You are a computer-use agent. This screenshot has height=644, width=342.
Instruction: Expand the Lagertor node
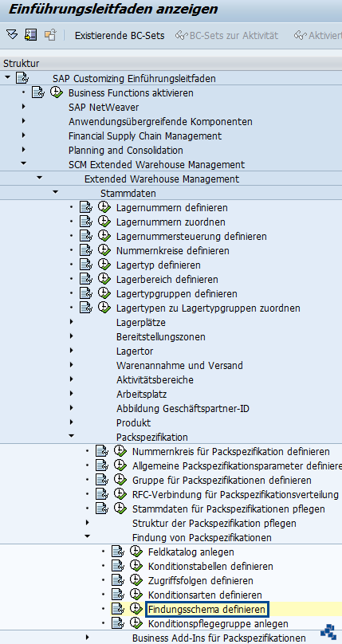pos(72,351)
